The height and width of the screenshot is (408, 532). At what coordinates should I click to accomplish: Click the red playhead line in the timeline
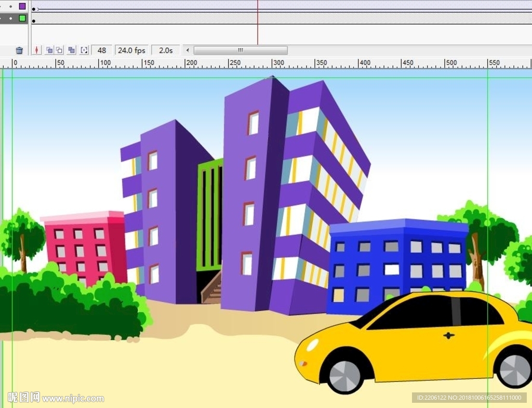point(258,22)
